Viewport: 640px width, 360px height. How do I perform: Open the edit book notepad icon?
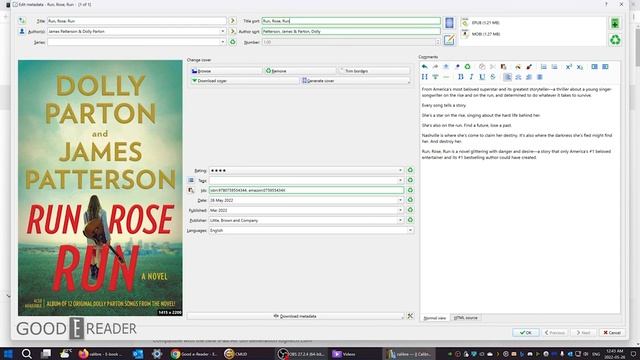(449, 40)
